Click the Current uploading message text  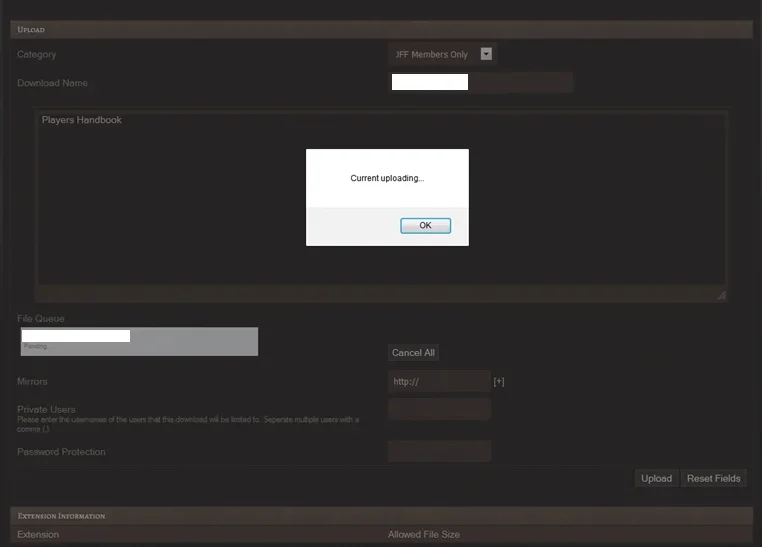point(387,178)
